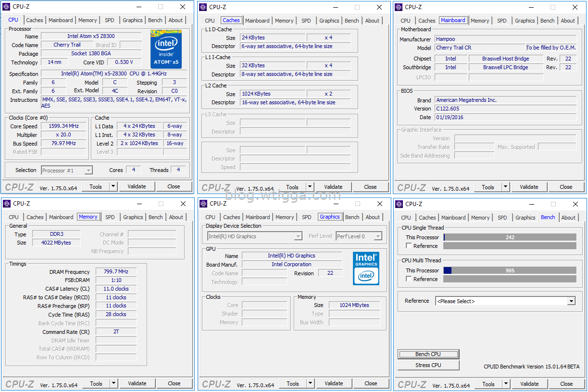
Task: Switch to the SPD tab in the CPU window
Action: tap(110, 20)
